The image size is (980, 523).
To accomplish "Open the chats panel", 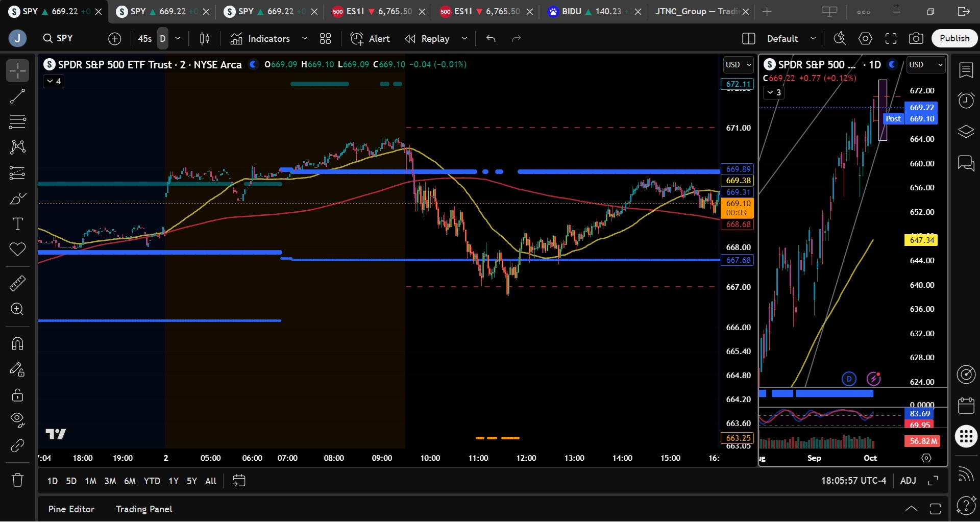I will [966, 163].
